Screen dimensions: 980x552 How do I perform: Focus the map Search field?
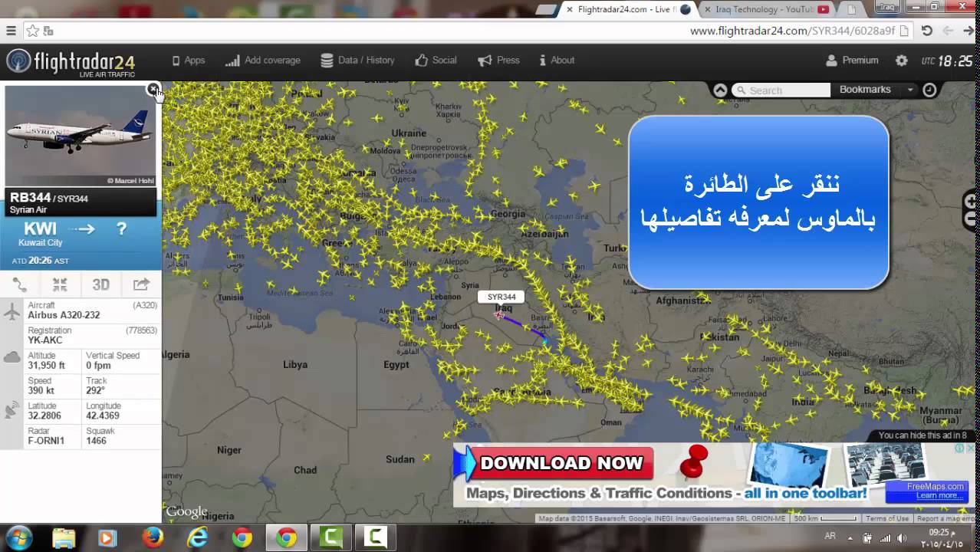(x=781, y=90)
